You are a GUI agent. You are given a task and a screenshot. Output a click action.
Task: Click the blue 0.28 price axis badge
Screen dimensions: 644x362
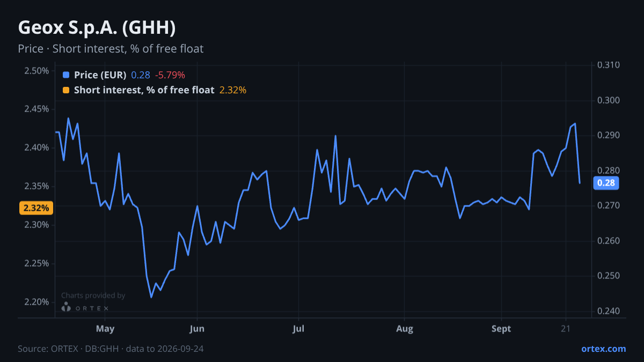(606, 183)
